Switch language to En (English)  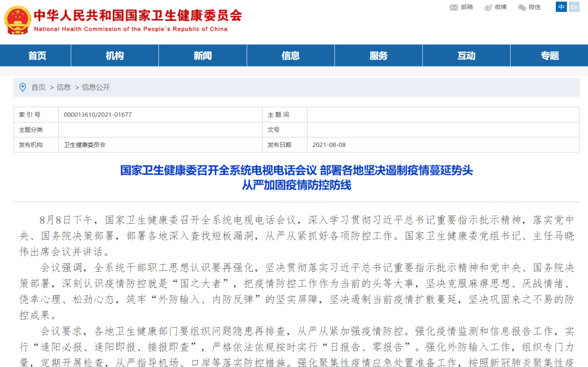pyautogui.click(x=574, y=7)
